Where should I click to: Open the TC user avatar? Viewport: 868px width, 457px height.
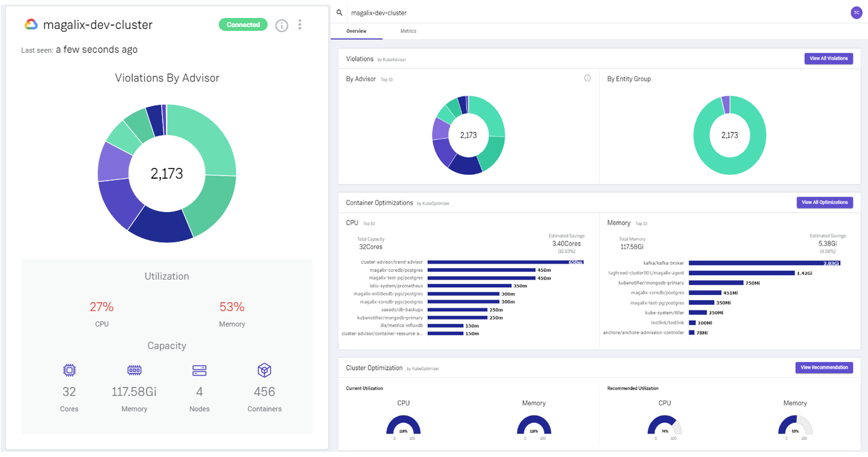point(856,13)
